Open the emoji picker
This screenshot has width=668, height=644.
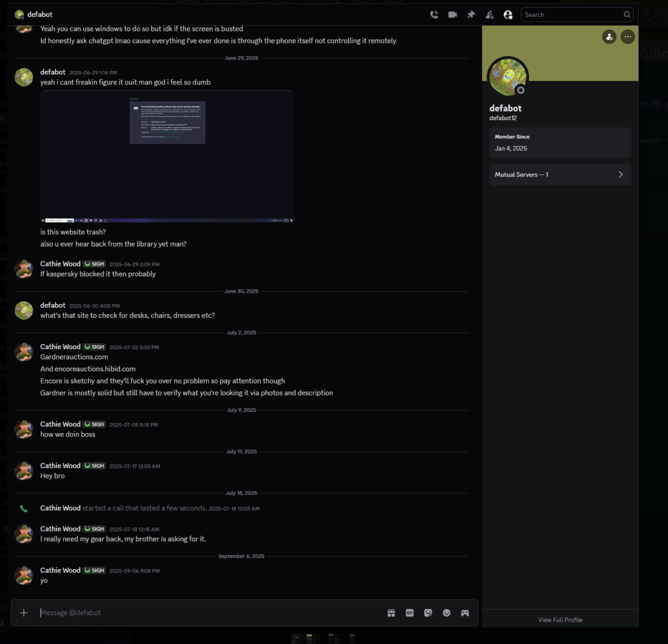(x=447, y=613)
